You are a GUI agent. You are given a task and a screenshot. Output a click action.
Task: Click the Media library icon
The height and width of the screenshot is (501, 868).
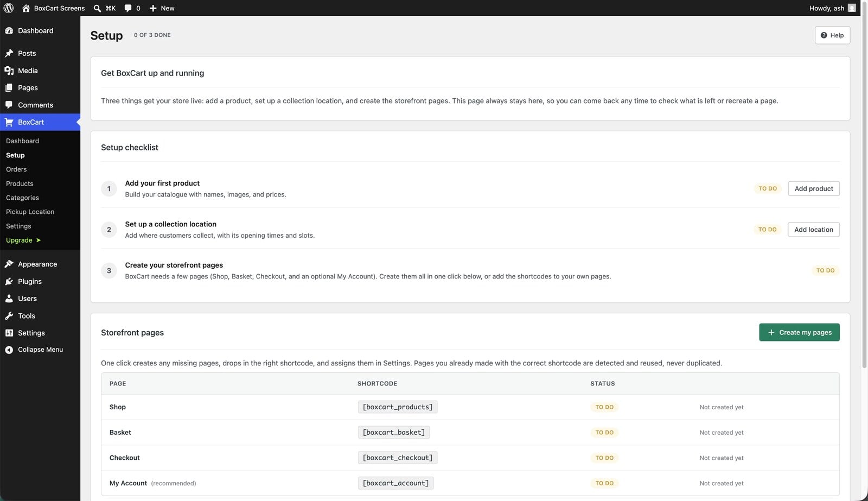(x=9, y=71)
